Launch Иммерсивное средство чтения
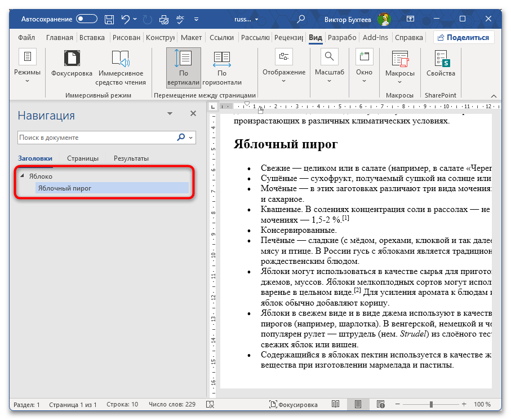Image resolution: width=511 pixels, height=420 pixels. point(121,68)
